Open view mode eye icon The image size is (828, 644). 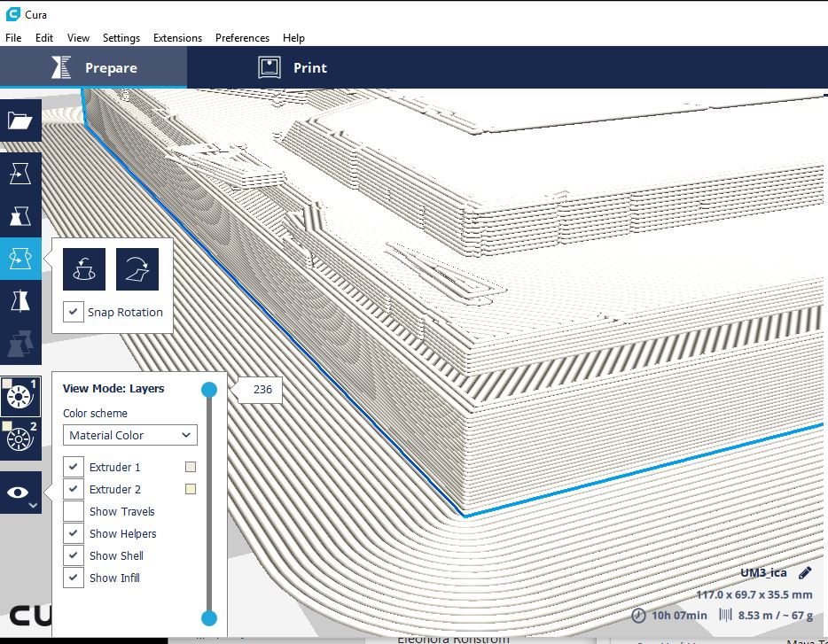[x=18, y=493]
